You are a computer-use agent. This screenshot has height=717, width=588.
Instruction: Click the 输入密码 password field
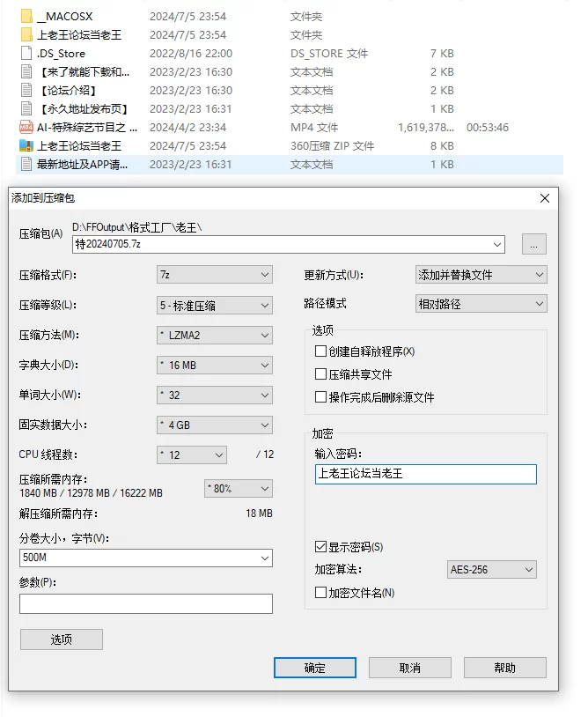pyautogui.click(x=426, y=474)
